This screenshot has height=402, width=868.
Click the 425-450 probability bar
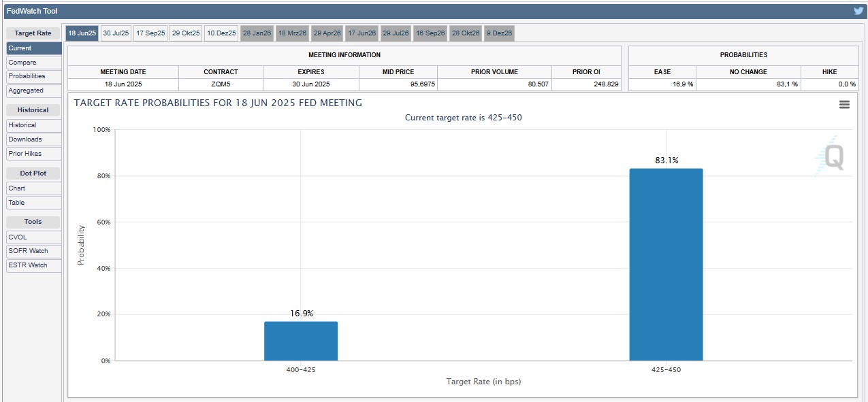tap(666, 265)
